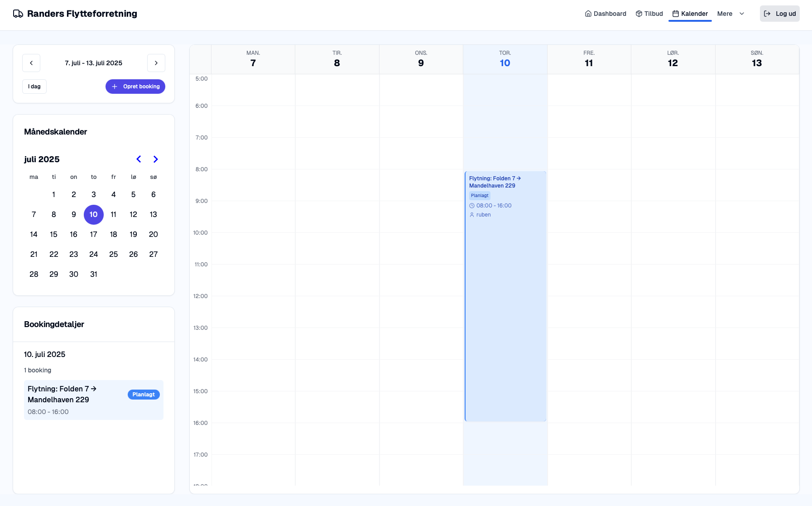The width and height of the screenshot is (812, 506).
Task: Select the booking card in Bookingdetaljer
Action: tap(72, 400)
